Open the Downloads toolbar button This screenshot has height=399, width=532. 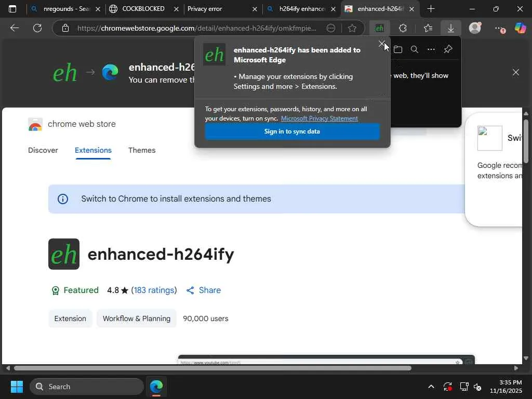click(450, 28)
